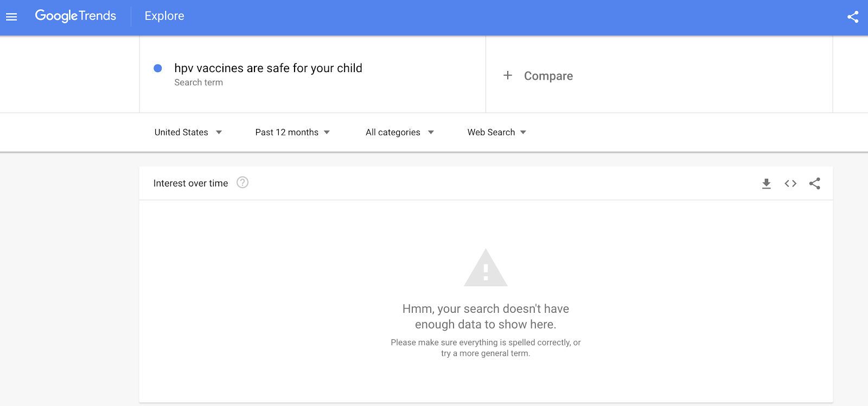Click the Explore page title
The height and width of the screenshot is (406, 868).
click(164, 16)
